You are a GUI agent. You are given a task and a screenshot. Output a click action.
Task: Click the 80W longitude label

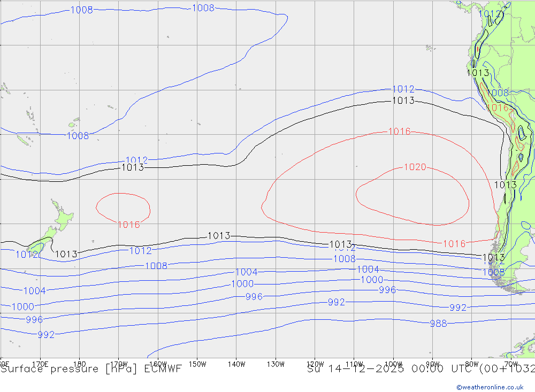pyautogui.click(x=472, y=364)
